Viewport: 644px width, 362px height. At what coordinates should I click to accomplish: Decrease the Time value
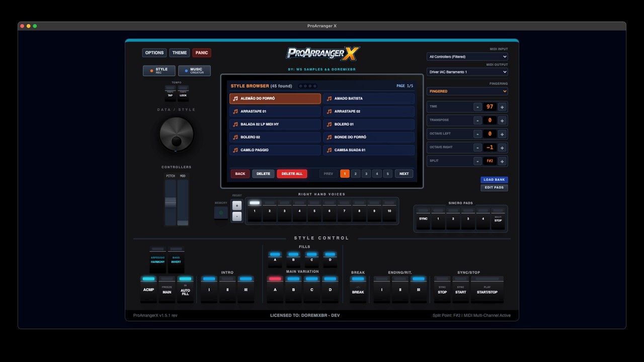[478, 107]
